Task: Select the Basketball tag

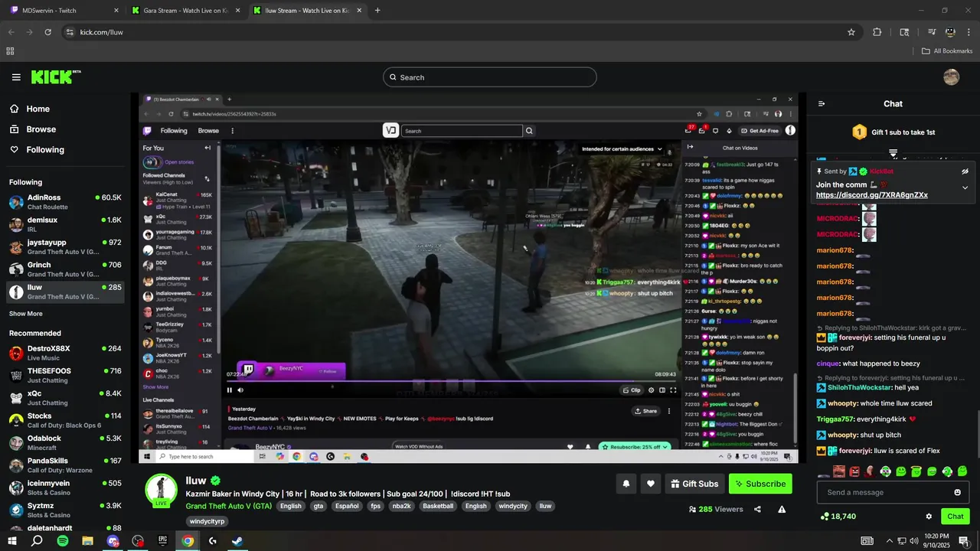Action: click(438, 506)
